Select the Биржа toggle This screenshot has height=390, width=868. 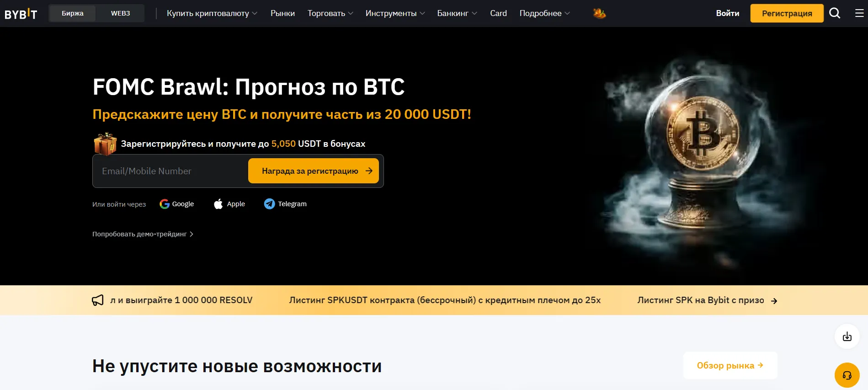click(x=73, y=13)
